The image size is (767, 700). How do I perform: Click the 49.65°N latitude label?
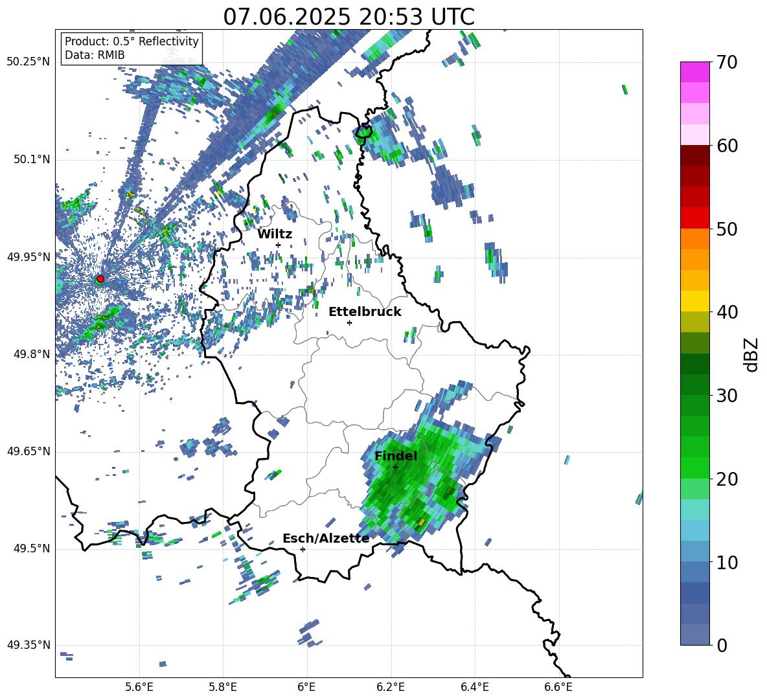[29, 451]
